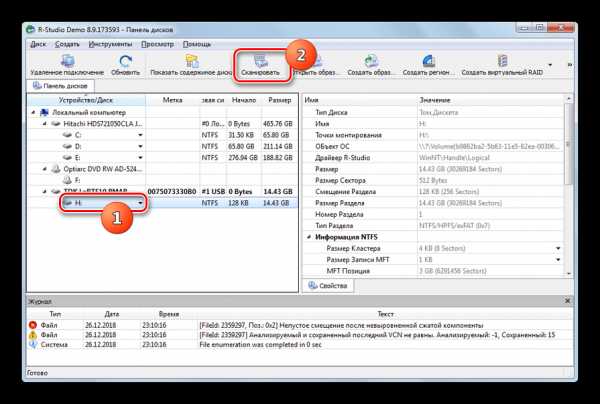The height and width of the screenshot is (404, 600).
Task: Select the E: partition icon
Action: pos(67,158)
